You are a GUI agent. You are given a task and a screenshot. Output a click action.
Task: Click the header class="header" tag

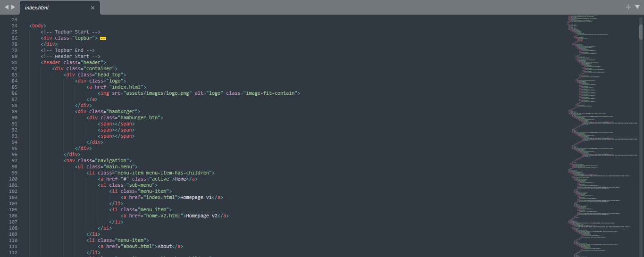click(73, 62)
